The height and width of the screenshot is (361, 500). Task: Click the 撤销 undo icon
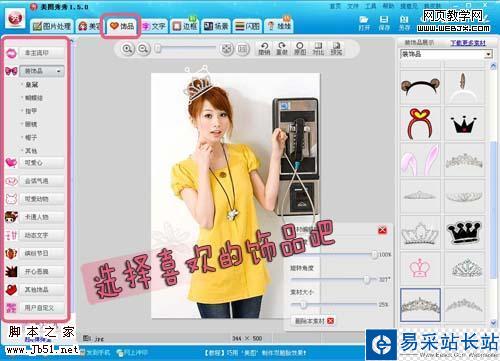pyautogui.click(x=264, y=49)
